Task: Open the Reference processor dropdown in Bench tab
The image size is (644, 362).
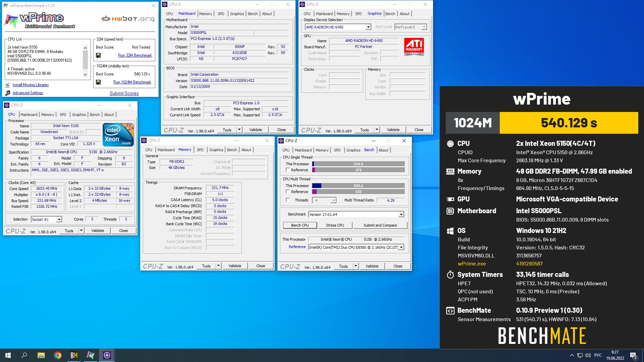Action: point(401,247)
